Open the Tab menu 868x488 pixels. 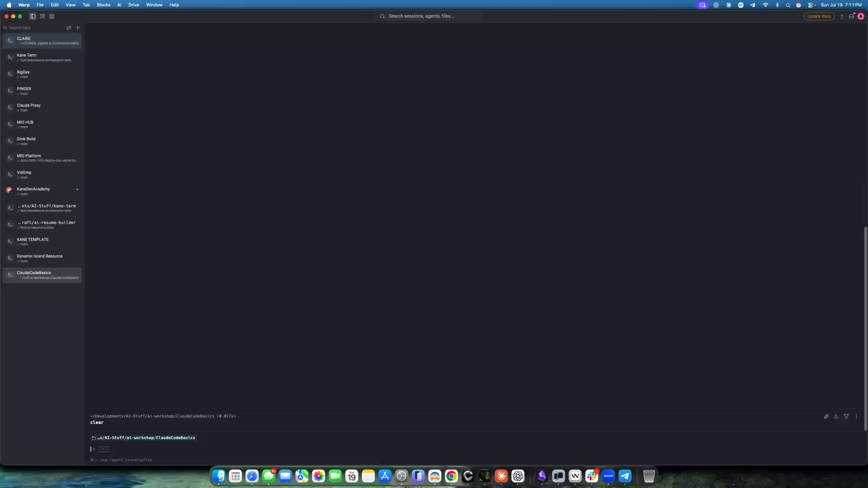click(x=86, y=5)
